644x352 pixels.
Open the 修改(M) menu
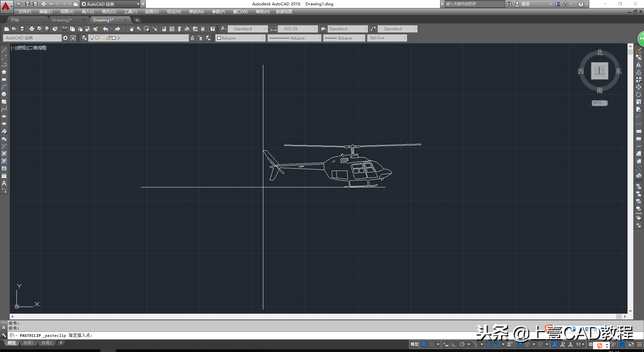click(196, 12)
